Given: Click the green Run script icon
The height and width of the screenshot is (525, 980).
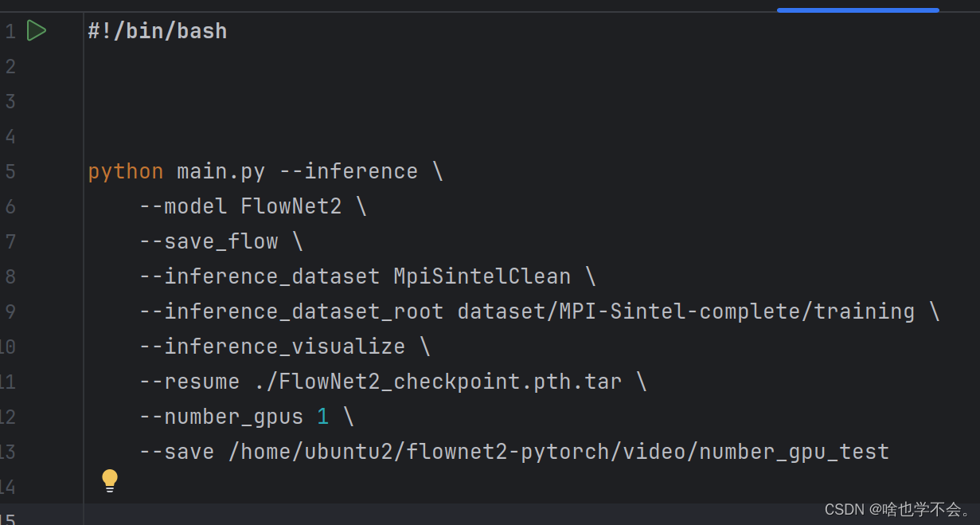Looking at the screenshot, I should [x=36, y=30].
